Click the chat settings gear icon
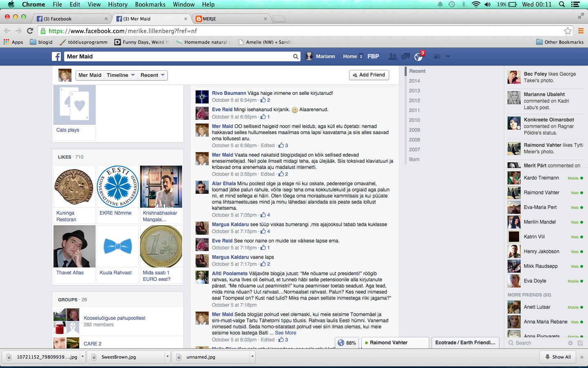 [570, 343]
